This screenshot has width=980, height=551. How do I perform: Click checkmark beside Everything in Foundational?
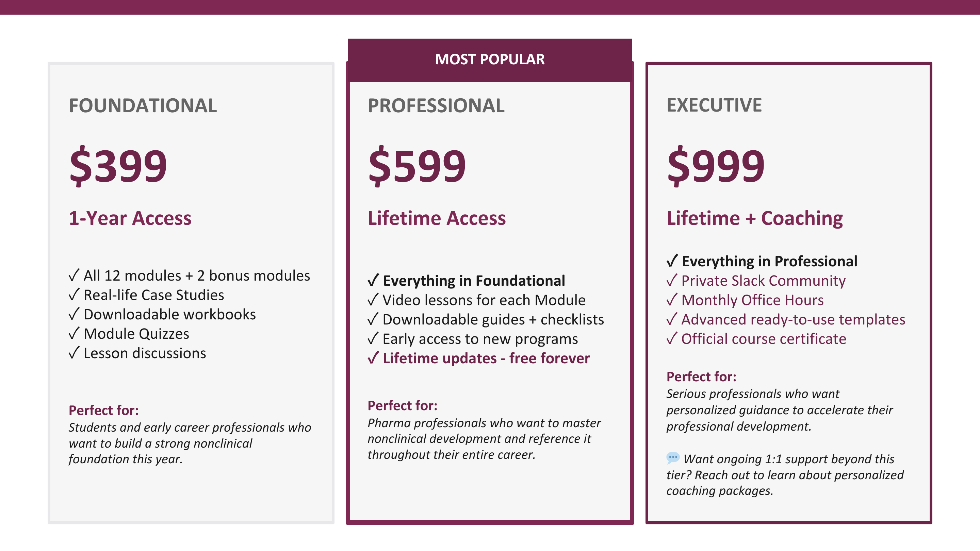(x=374, y=280)
